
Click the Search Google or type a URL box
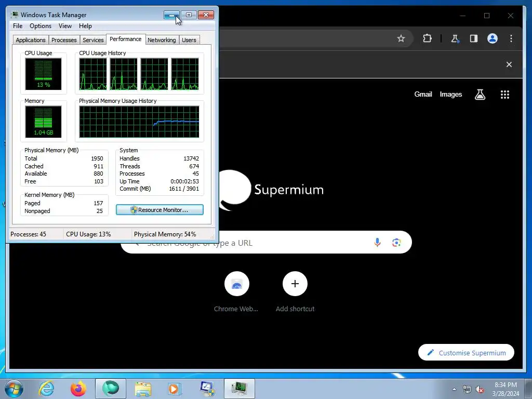tap(267, 242)
